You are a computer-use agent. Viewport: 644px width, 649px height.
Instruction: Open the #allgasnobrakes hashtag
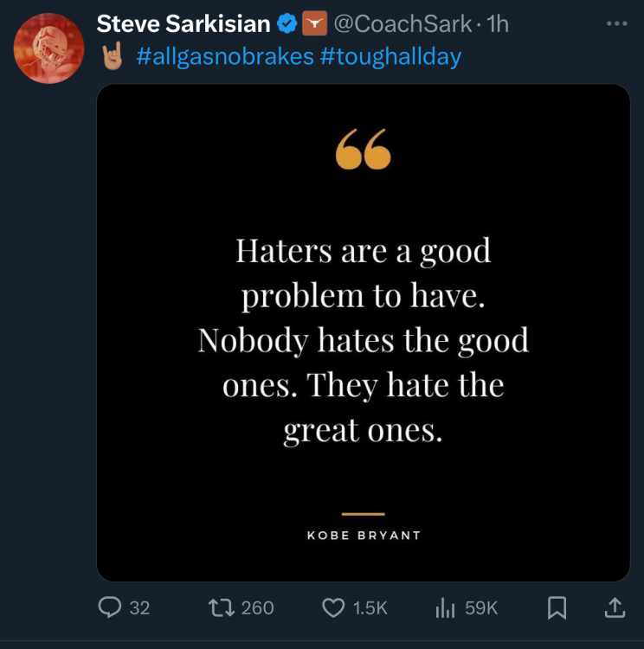[224, 57]
